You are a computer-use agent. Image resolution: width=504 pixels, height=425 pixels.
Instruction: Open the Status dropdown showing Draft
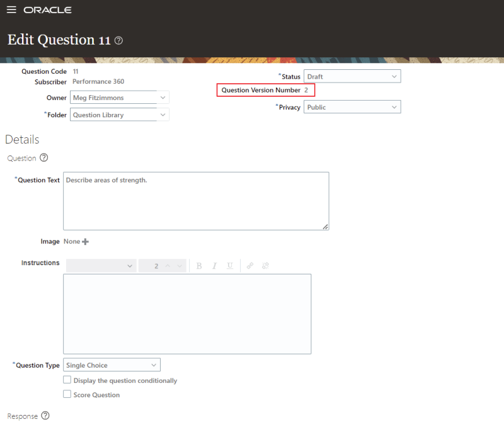352,76
